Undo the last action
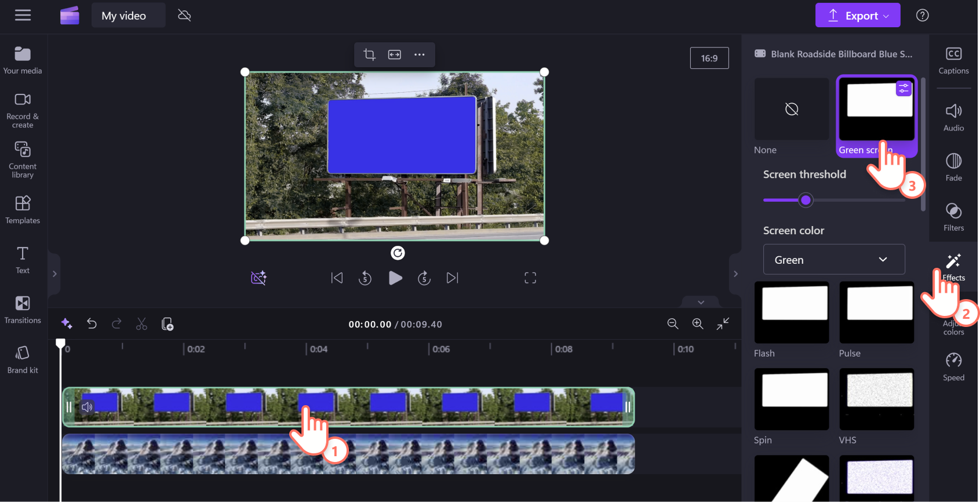 tap(92, 323)
